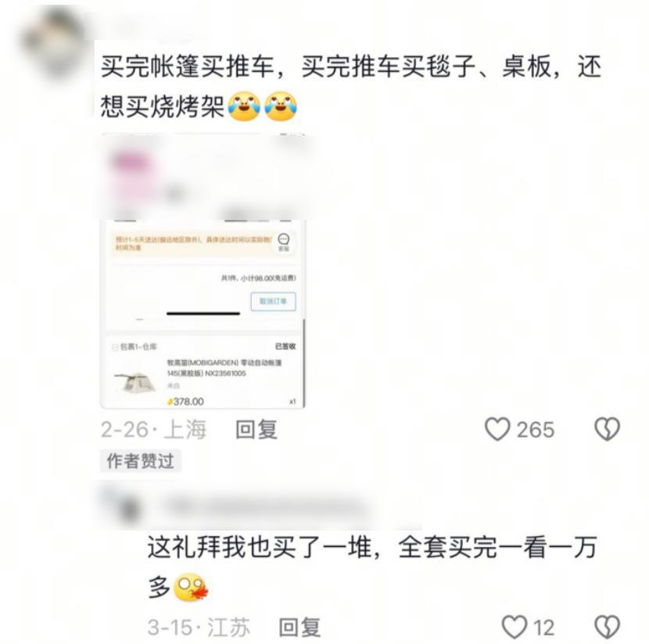Open the attached order screenshot image
Image resolution: width=649 pixels, height=644 pixels.
[203, 272]
